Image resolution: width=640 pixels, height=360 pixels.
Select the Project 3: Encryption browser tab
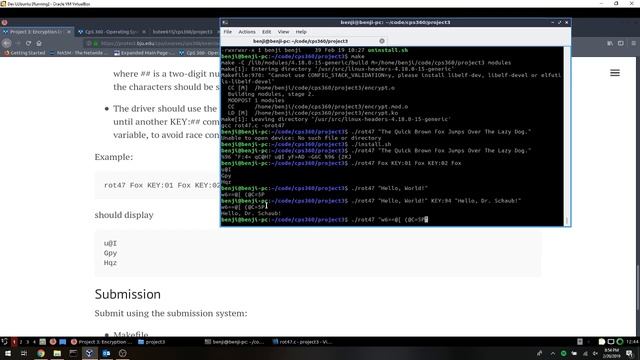36,31
